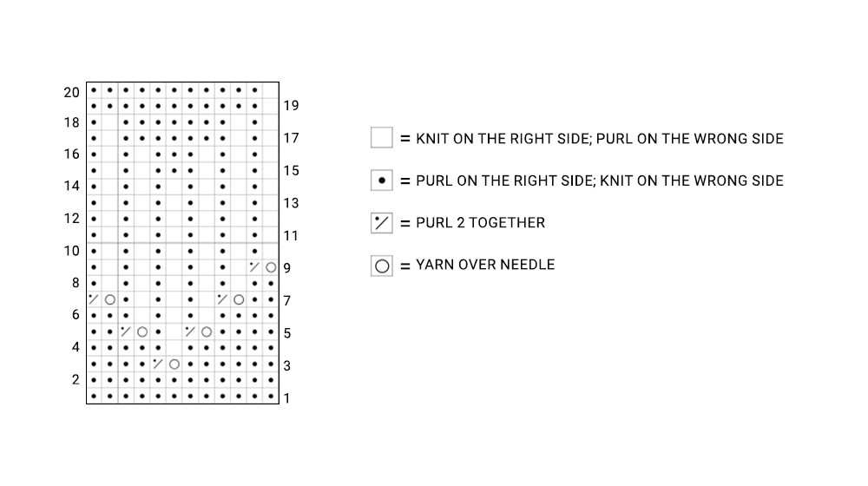Click the purl dot legend symbol
Screen dimensions: 868x486
click(x=382, y=181)
